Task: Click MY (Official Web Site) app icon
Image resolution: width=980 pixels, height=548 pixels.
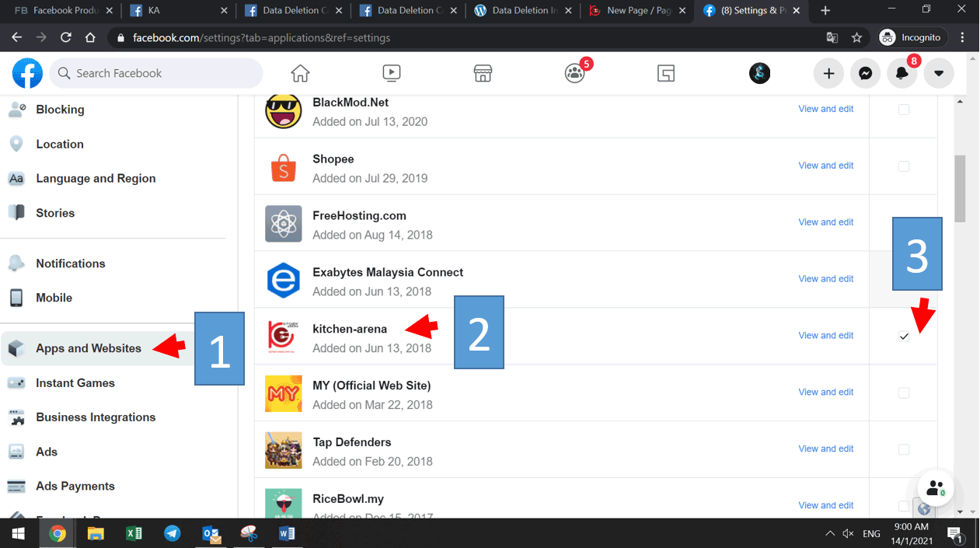Action: coord(283,394)
